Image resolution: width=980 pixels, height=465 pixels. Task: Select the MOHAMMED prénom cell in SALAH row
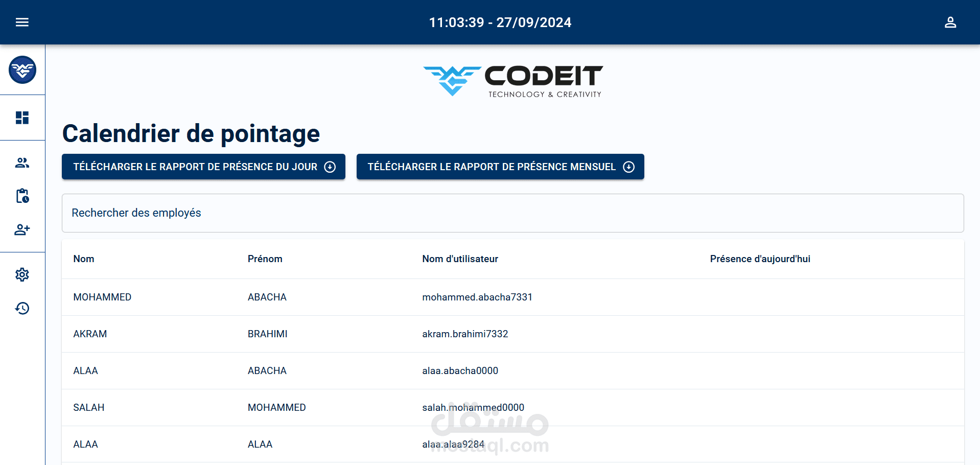pyautogui.click(x=276, y=407)
